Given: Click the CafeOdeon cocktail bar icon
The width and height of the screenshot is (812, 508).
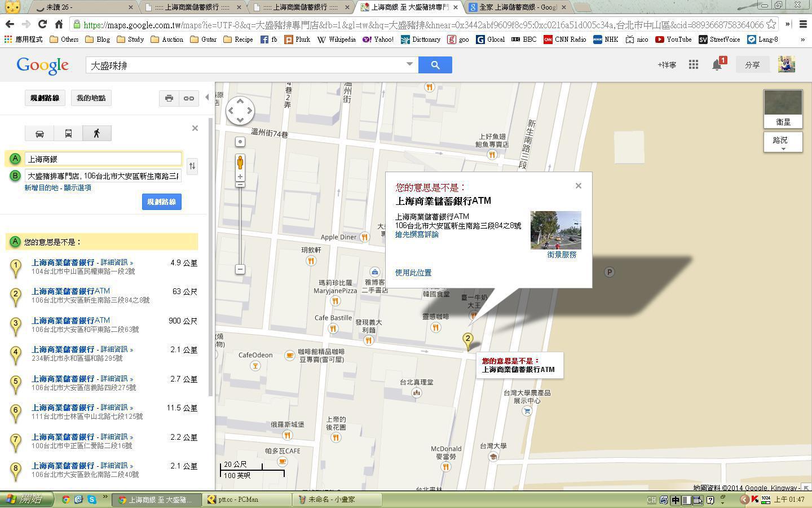Looking at the screenshot, I should [x=255, y=366].
